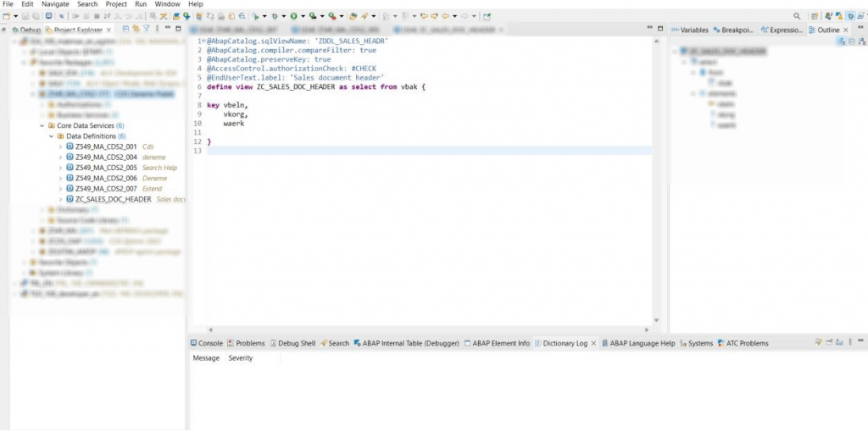Click the Severity column header

[241, 358]
